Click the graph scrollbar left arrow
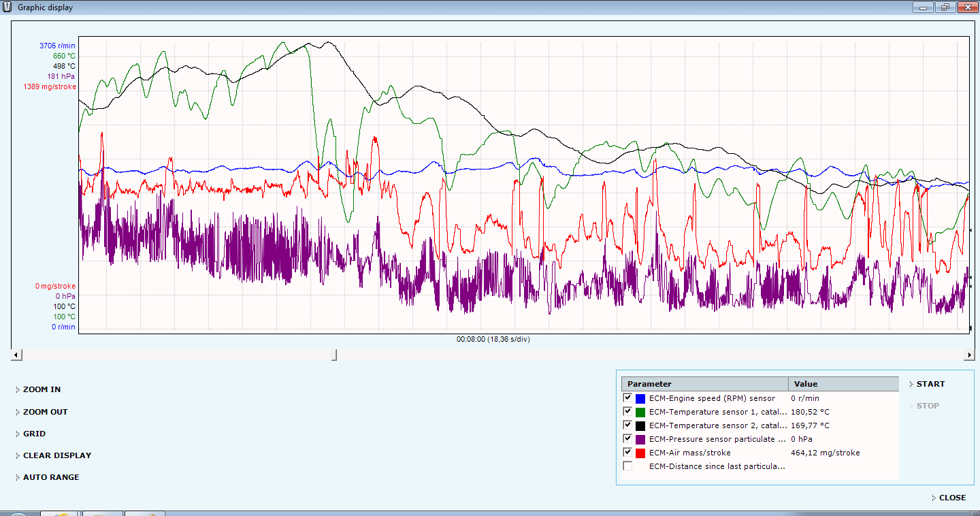This screenshot has width=980, height=516. coord(16,355)
